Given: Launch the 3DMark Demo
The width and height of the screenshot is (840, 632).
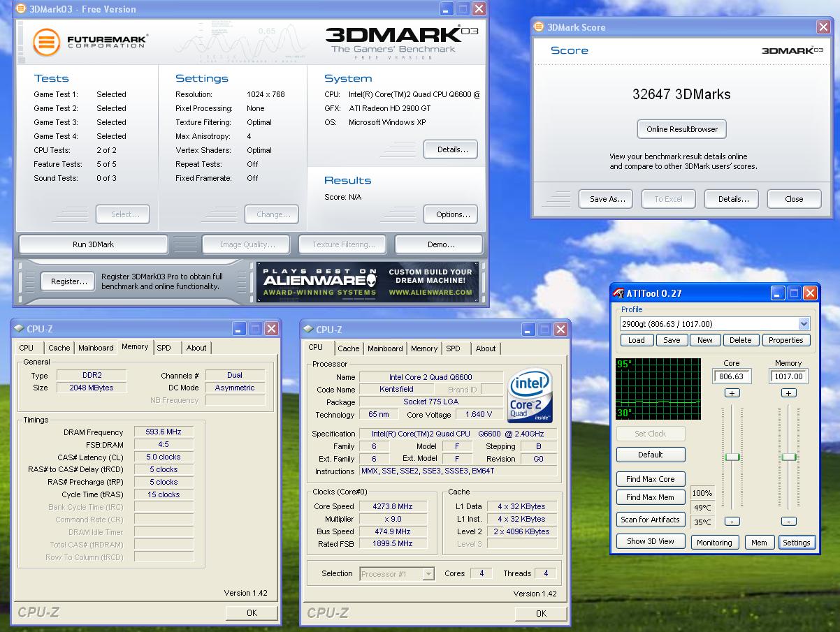Looking at the screenshot, I should [x=439, y=244].
